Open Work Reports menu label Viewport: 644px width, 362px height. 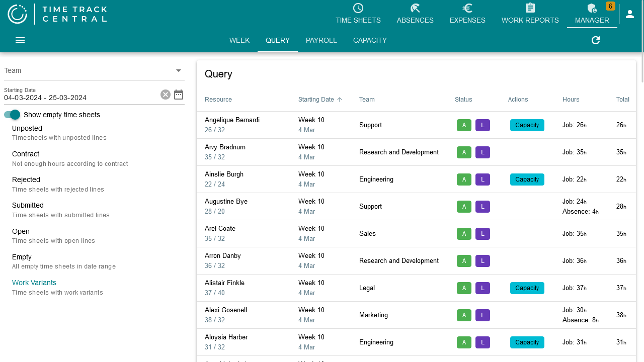530,21
